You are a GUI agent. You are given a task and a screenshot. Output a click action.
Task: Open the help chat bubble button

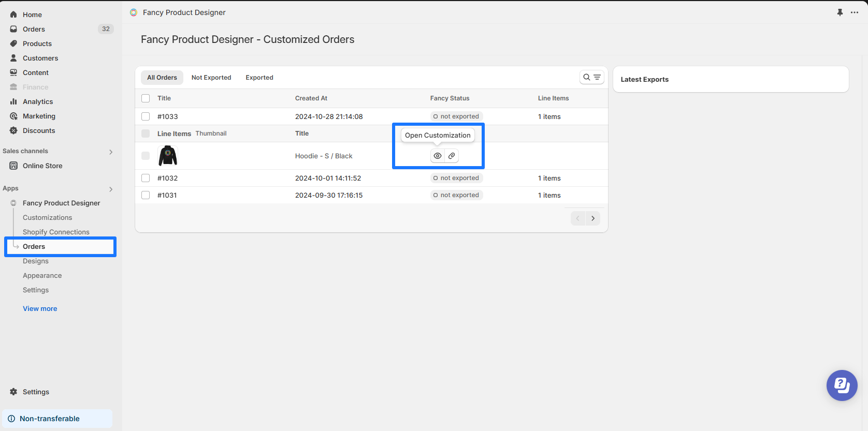[x=842, y=385]
